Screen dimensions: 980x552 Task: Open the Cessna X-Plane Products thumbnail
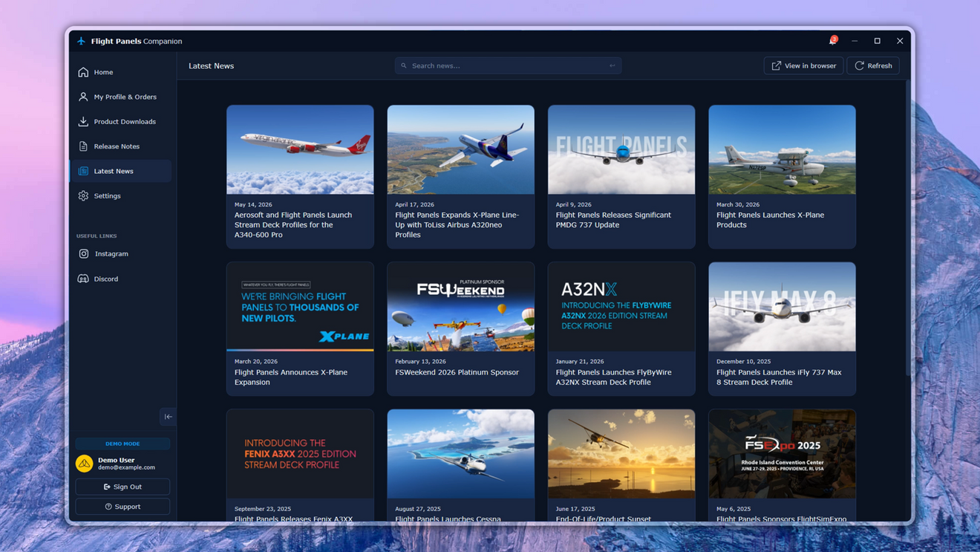782,149
